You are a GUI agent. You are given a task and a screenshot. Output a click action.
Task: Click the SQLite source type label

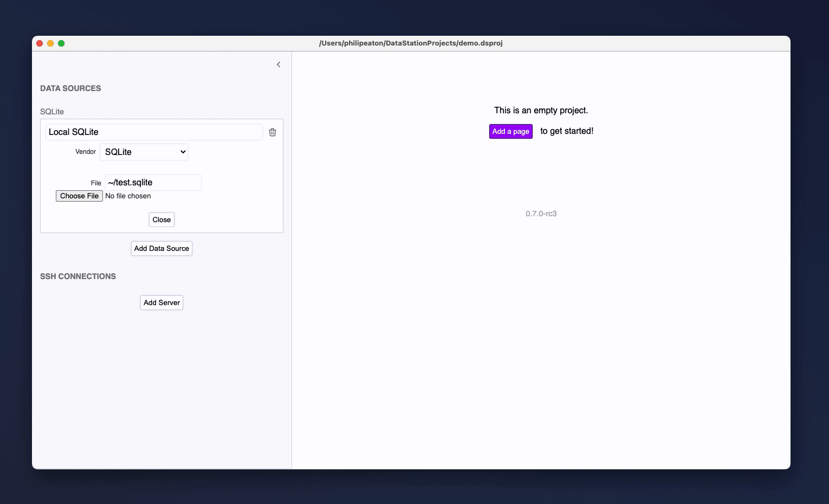52,112
